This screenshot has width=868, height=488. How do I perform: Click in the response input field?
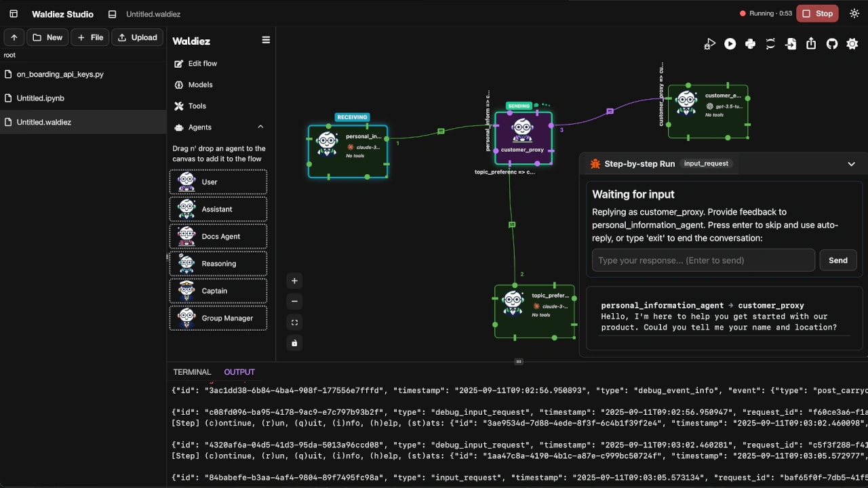[x=703, y=260]
